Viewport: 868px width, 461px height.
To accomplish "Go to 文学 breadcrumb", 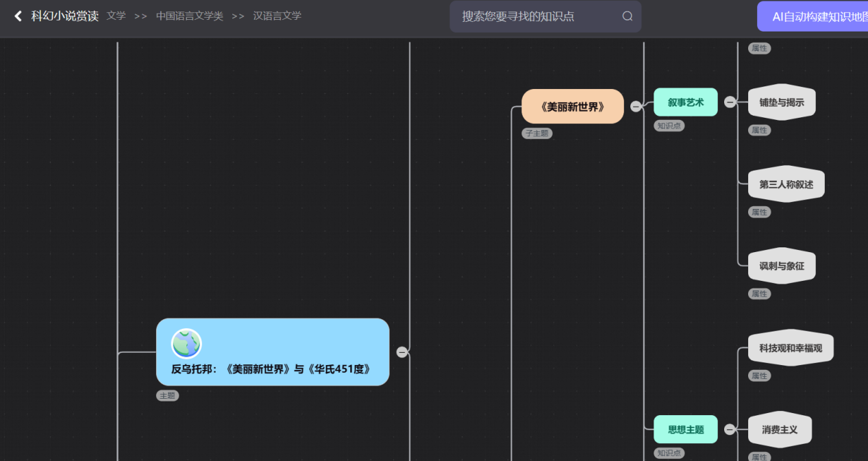I will point(116,16).
